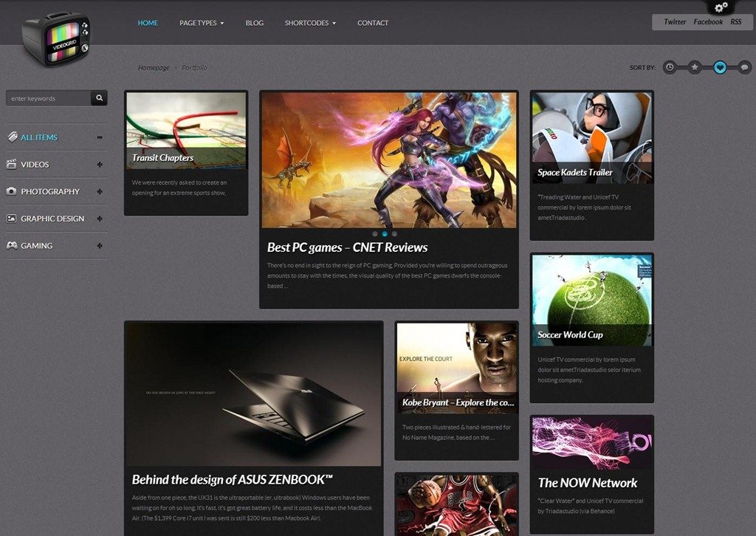Click the Homepage breadcrumb link
This screenshot has height=536, width=756.
(154, 67)
